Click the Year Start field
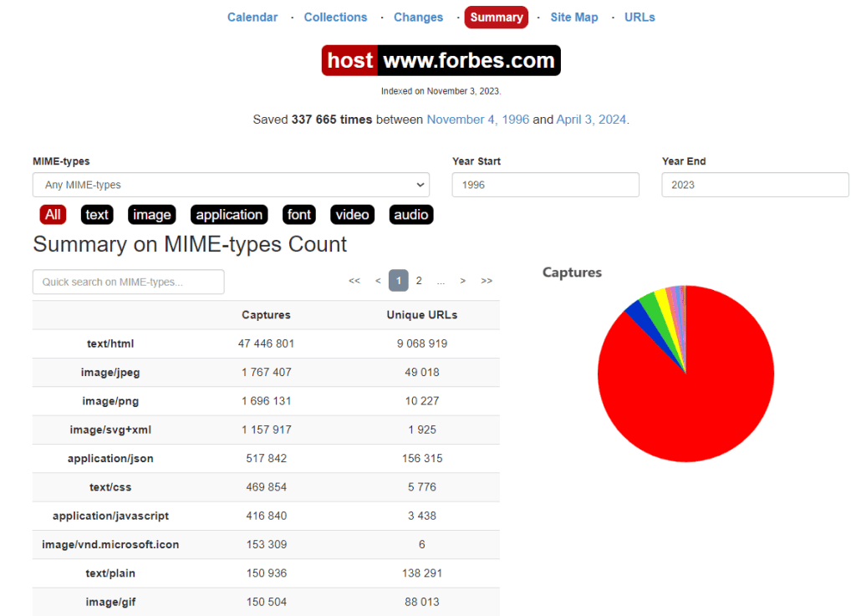 545,185
